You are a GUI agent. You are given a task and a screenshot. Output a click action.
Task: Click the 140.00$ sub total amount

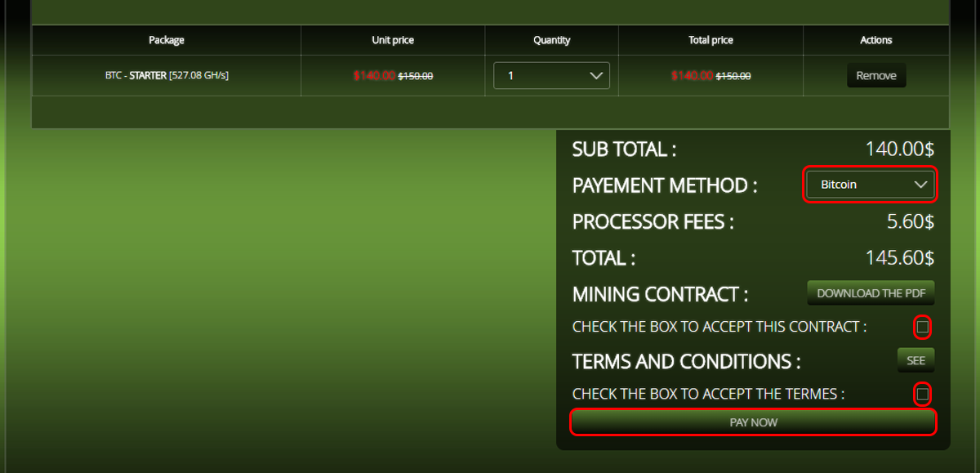tap(900, 149)
